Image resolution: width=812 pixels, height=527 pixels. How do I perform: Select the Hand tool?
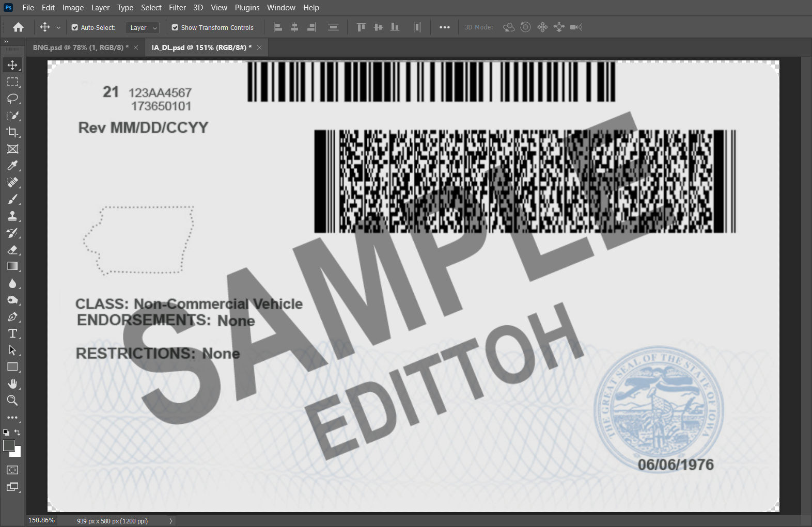coord(12,384)
